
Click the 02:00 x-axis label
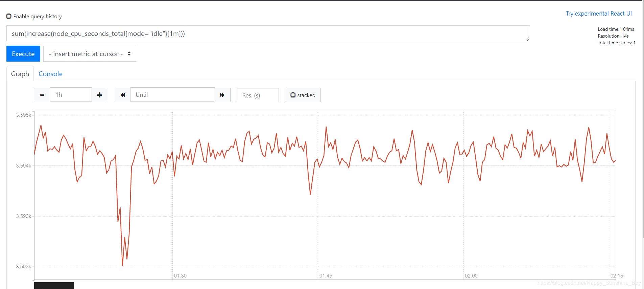[x=471, y=276]
